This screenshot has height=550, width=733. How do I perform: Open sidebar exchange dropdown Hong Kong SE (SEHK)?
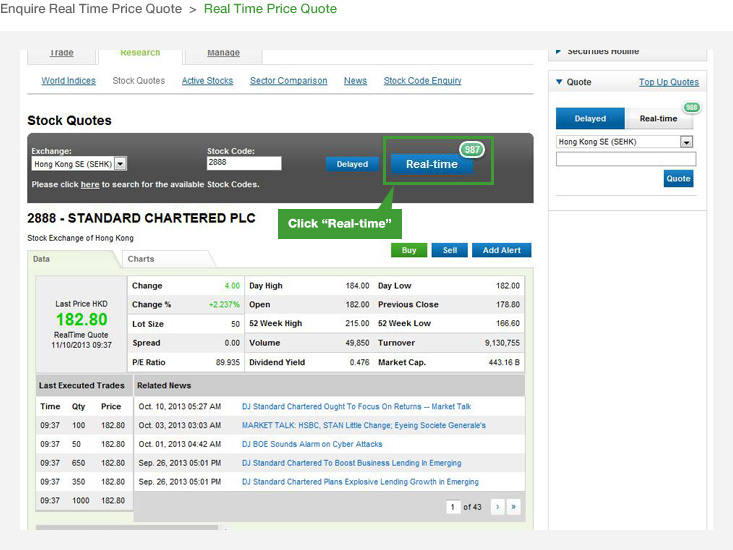[625, 142]
